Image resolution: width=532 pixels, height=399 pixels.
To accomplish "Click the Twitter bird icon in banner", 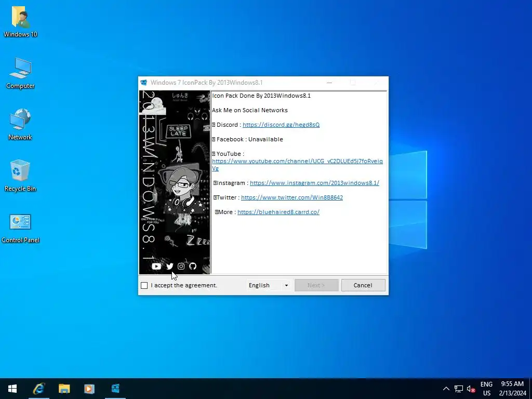I will pos(170,267).
